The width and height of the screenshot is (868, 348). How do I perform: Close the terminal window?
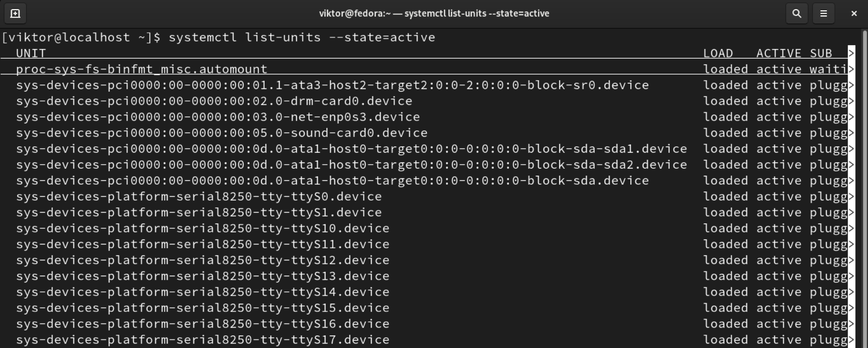coord(854,13)
